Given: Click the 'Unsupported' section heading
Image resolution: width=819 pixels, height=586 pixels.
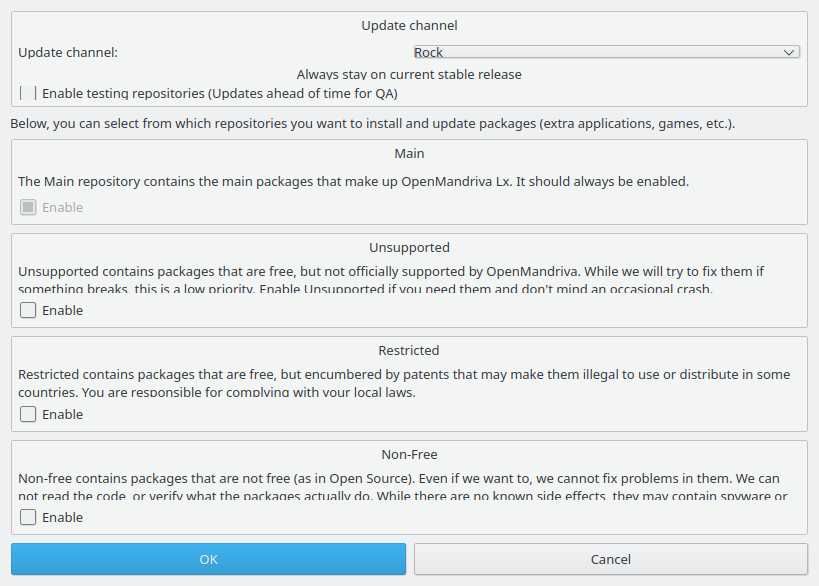Looking at the screenshot, I should pos(410,248).
